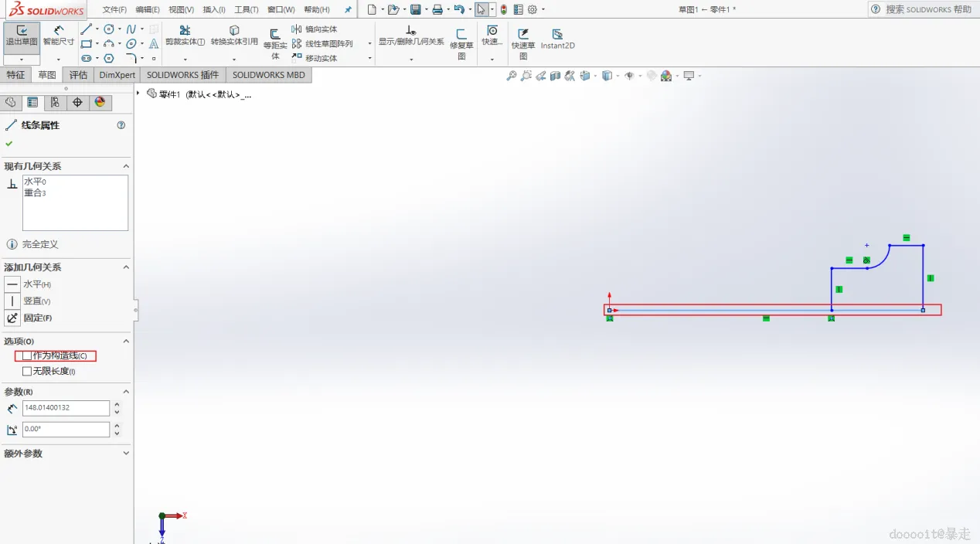
Task: Select the sketch Text (A) tool
Action: [x=154, y=44]
